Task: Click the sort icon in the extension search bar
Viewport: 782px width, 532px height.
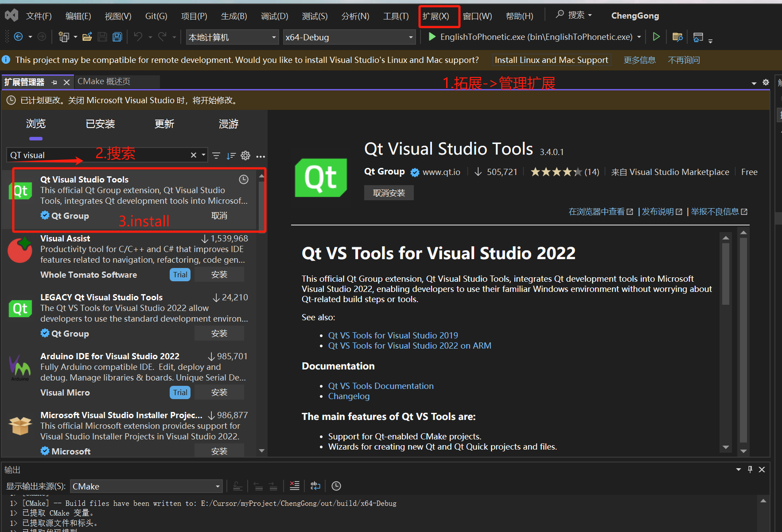Action: pyautogui.click(x=231, y=155)
